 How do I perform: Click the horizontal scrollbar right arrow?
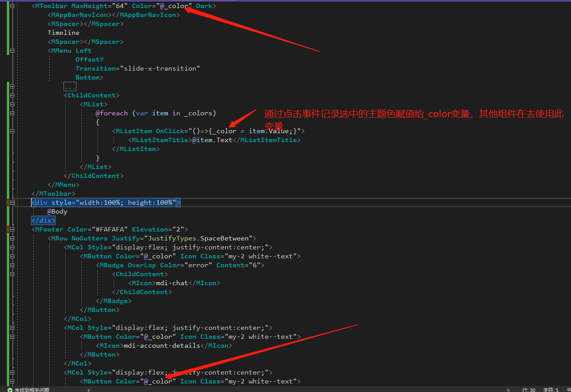pyautogui.click(x=508, y=390)
